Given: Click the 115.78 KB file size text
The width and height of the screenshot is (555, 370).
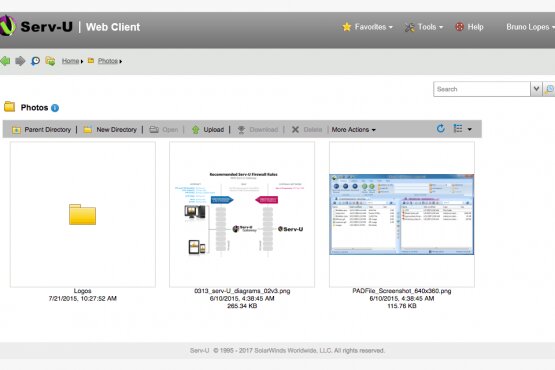Looking at the screenshot, I should 402,306.
